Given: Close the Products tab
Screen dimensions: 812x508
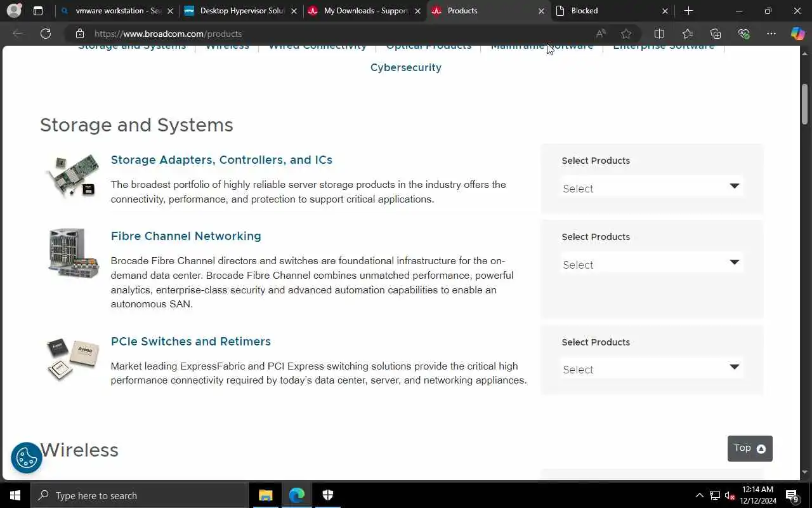Looking at the screenshot, I should [x=541, y=11].
